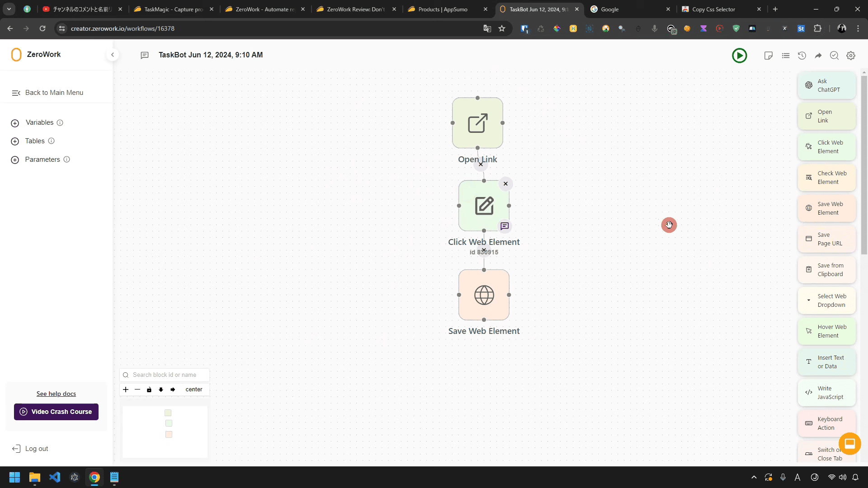868x488 pixels.
Task: Open workflow settings with the gear icon
Action: click(x=850, y=55)
